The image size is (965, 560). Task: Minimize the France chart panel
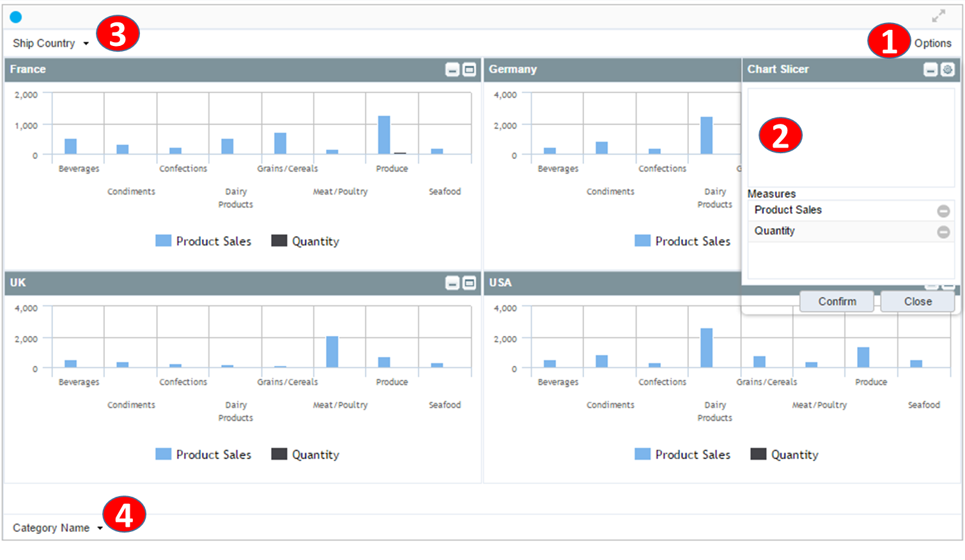point(452,70)
